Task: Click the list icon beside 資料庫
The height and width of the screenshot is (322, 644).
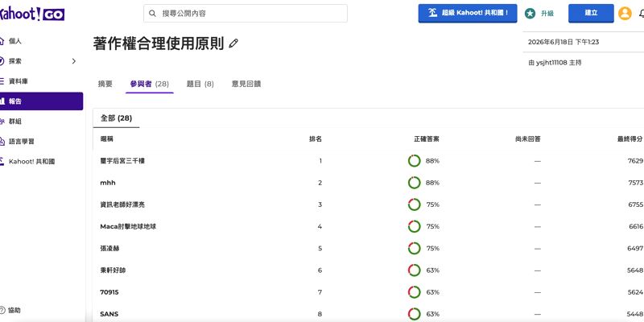Action: pyautogui.click(x=2, y=81)
